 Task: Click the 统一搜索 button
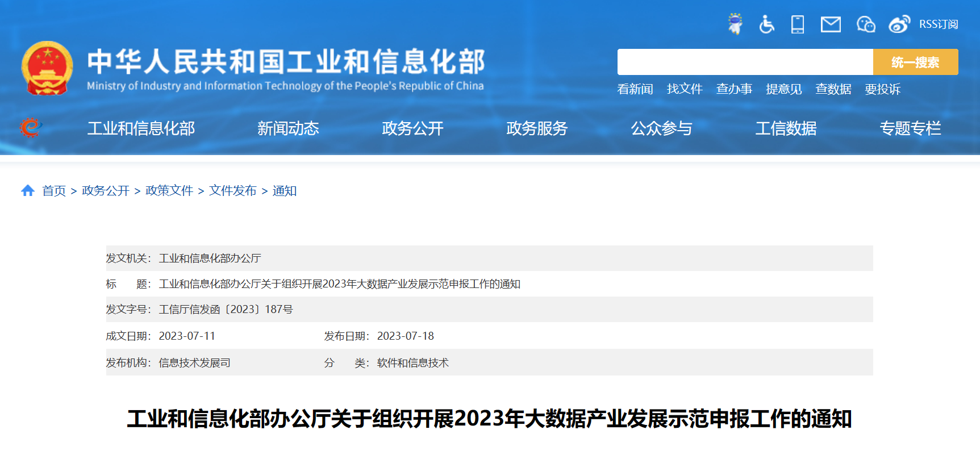pyautogui.click(x=915, y=62)
